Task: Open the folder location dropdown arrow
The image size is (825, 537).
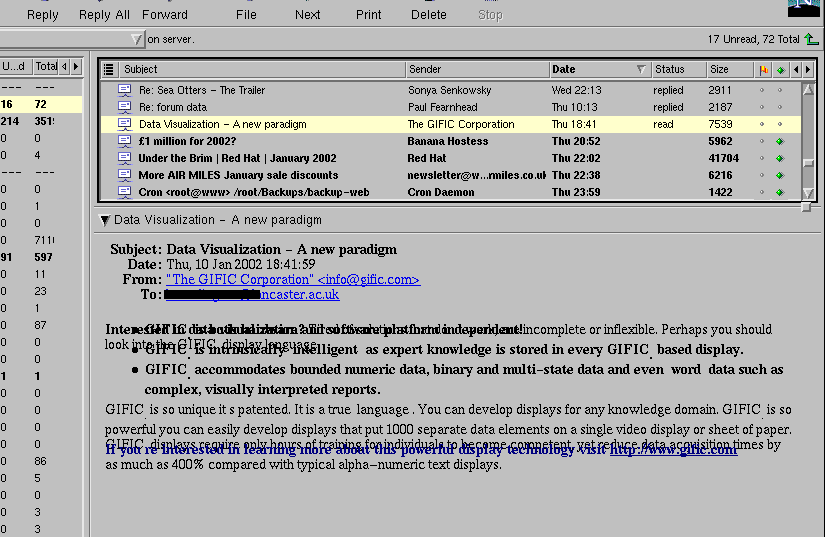Action: (136, 39)
